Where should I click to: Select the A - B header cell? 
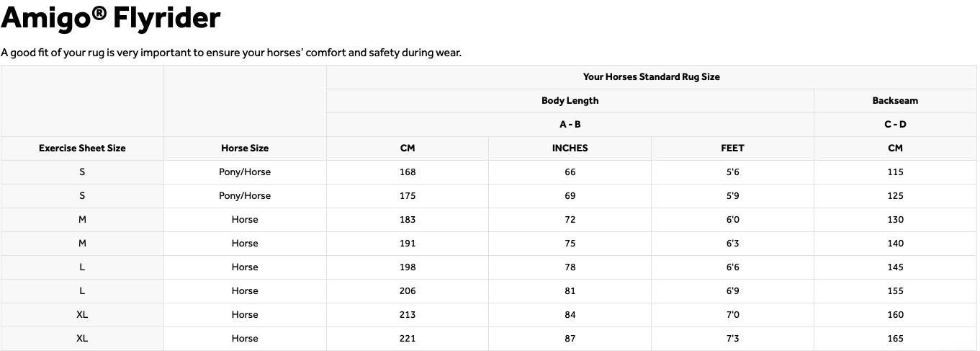coord(570,125)
